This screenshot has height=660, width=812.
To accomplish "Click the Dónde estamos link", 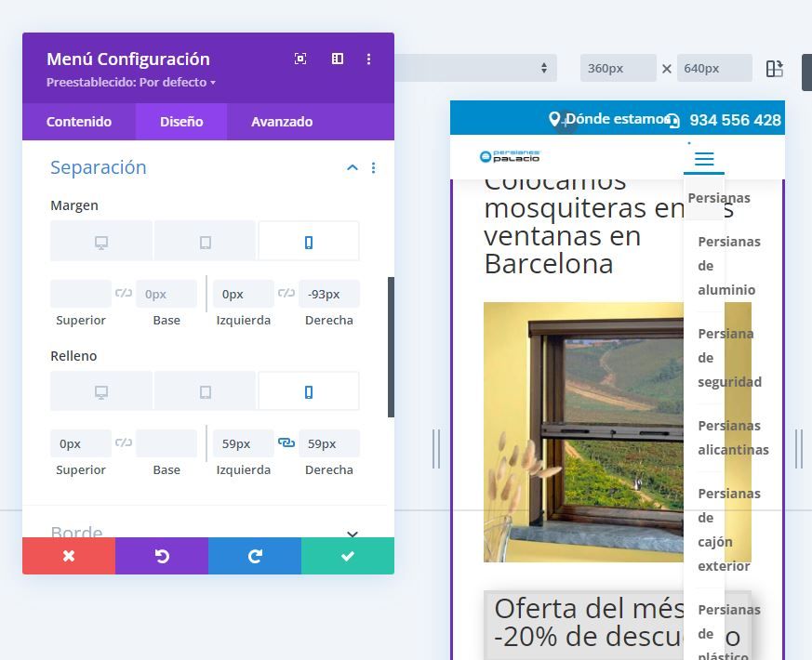I will pos(617,119).
